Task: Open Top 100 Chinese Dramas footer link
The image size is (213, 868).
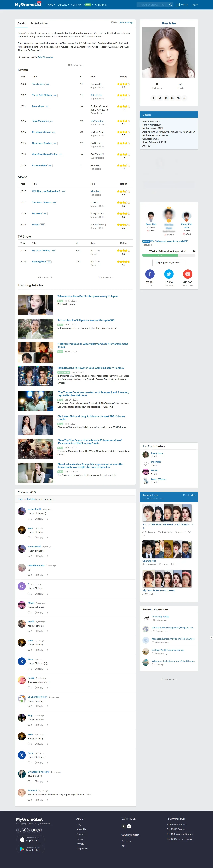Action: [179, 839]
